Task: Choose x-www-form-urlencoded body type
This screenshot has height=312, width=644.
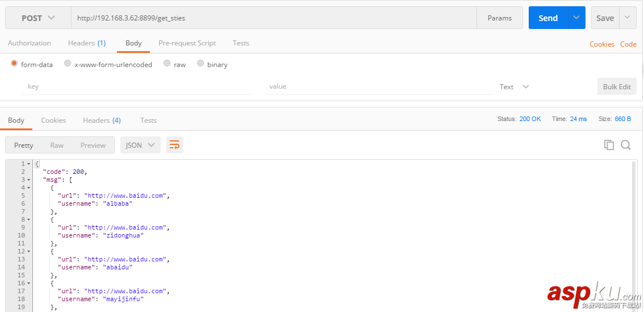Action: (68, 64)
